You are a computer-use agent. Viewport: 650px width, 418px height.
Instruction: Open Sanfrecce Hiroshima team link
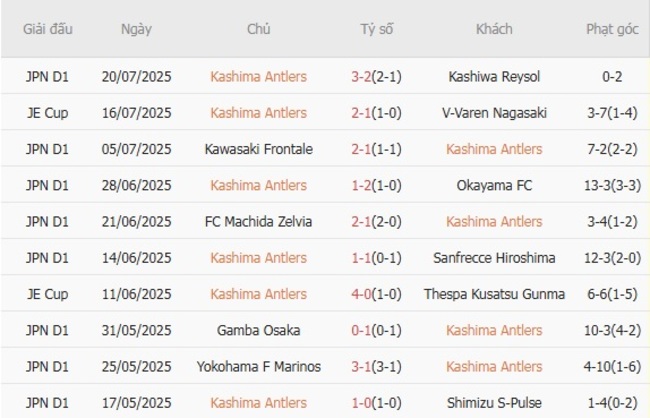click(494, 258)
